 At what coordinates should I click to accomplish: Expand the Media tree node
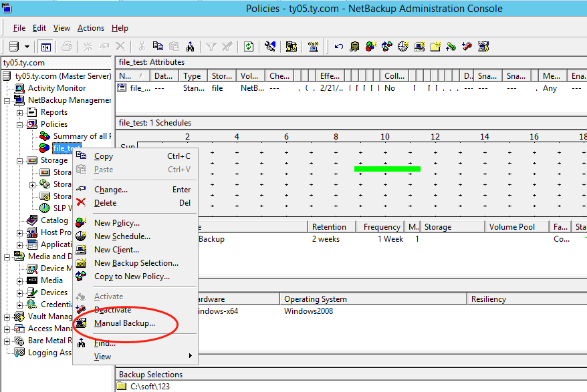click(20, 281)
